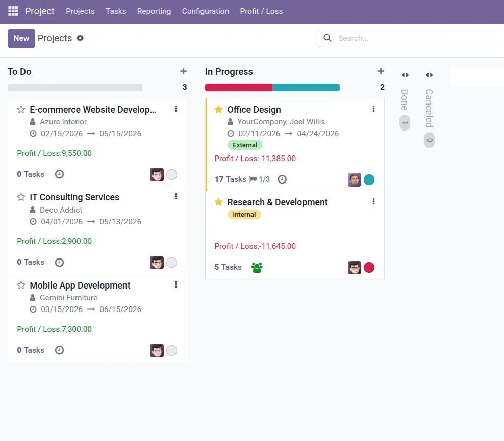
Task: Open the Projects settings gear icon
Action: pyautogui.click(x=80, y=38)
